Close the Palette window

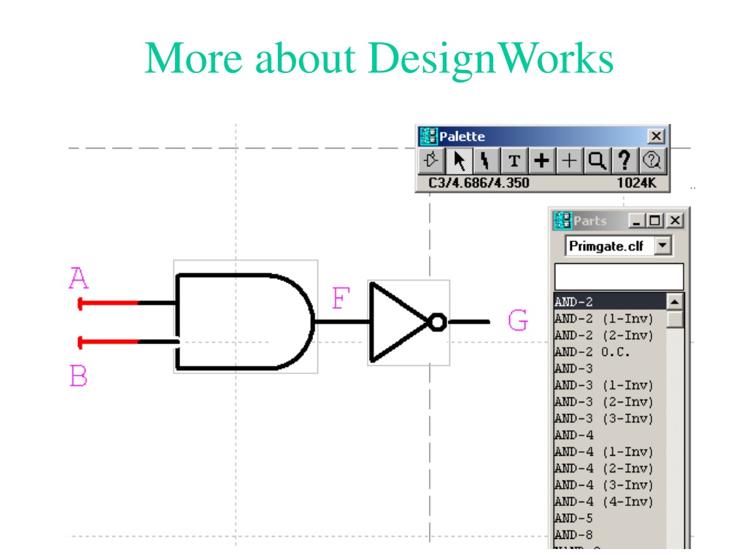tap(656, 136)
